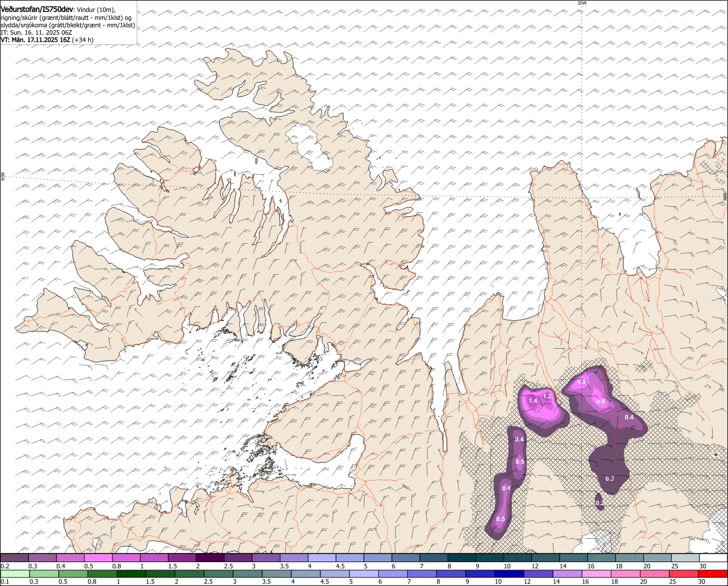This screenshot has height=586, width=728.
Task: Click the white lake inside the northern peninsula
Action: (x=309, y=148)
